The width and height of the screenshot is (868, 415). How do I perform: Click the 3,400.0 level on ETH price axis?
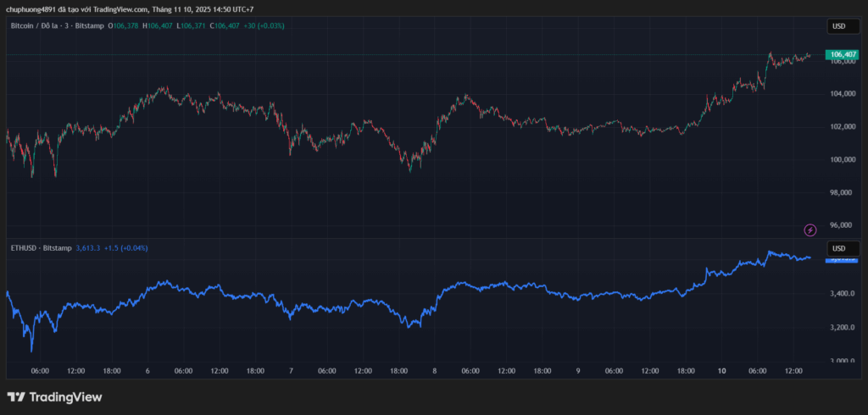click(841, 294)
